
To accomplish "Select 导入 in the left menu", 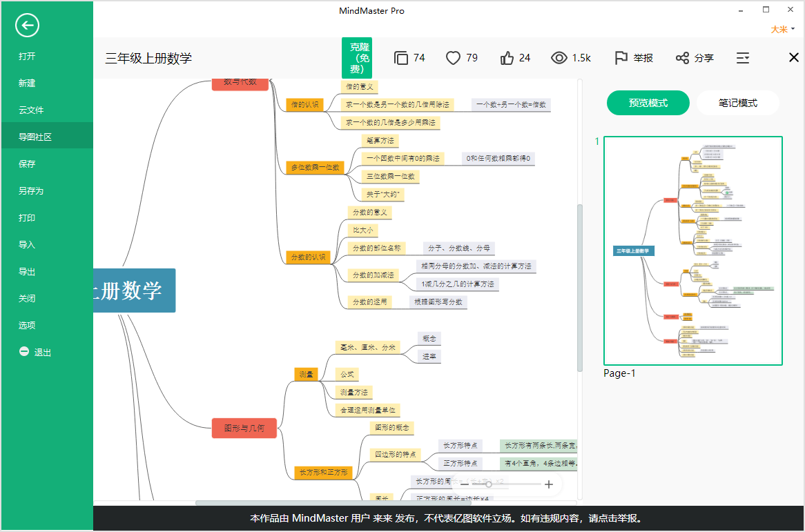I will [x=47, y=245].
